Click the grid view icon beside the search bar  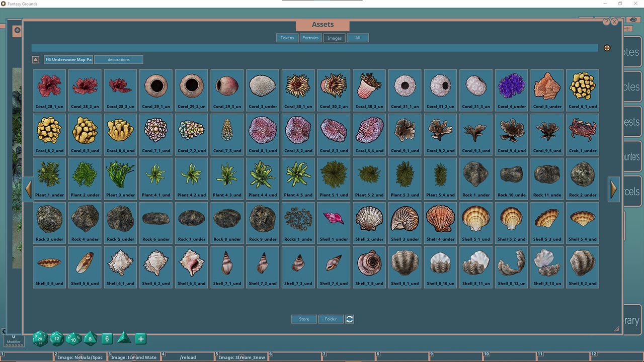[x=607, y=47]
